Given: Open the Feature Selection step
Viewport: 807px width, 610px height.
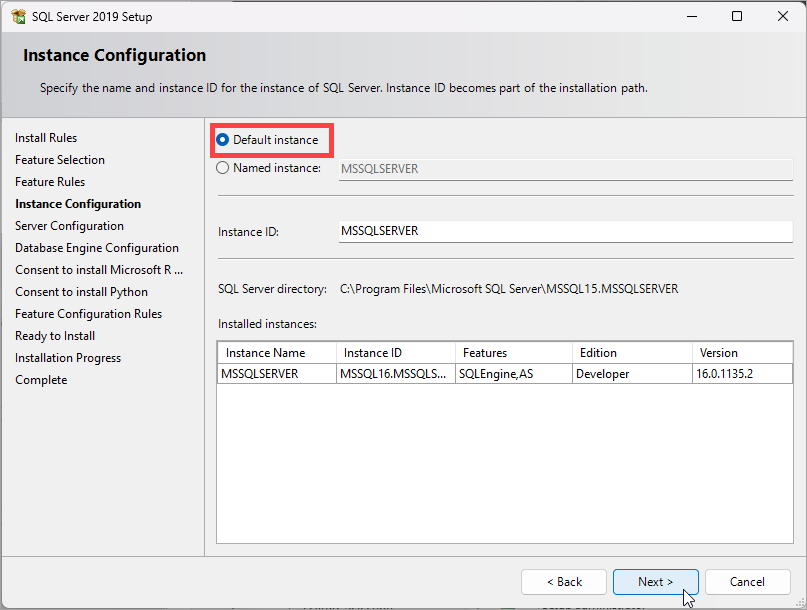Looking at the screenshot, I should pos(60,160).
